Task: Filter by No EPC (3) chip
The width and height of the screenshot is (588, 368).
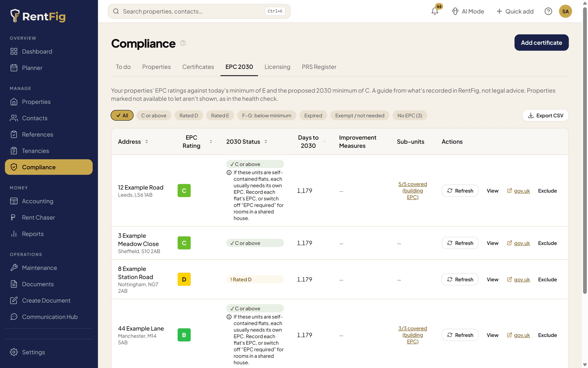Action: click(x=410, y=116)
